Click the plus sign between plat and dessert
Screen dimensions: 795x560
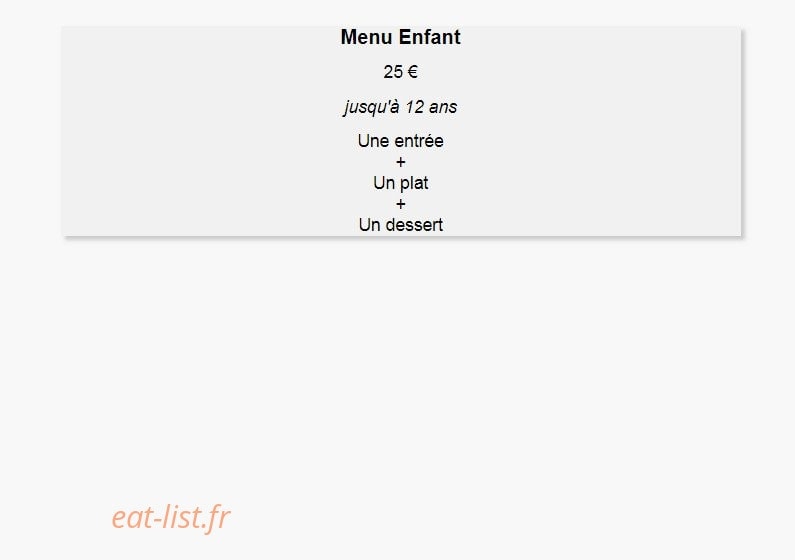(x=401, y=204)
